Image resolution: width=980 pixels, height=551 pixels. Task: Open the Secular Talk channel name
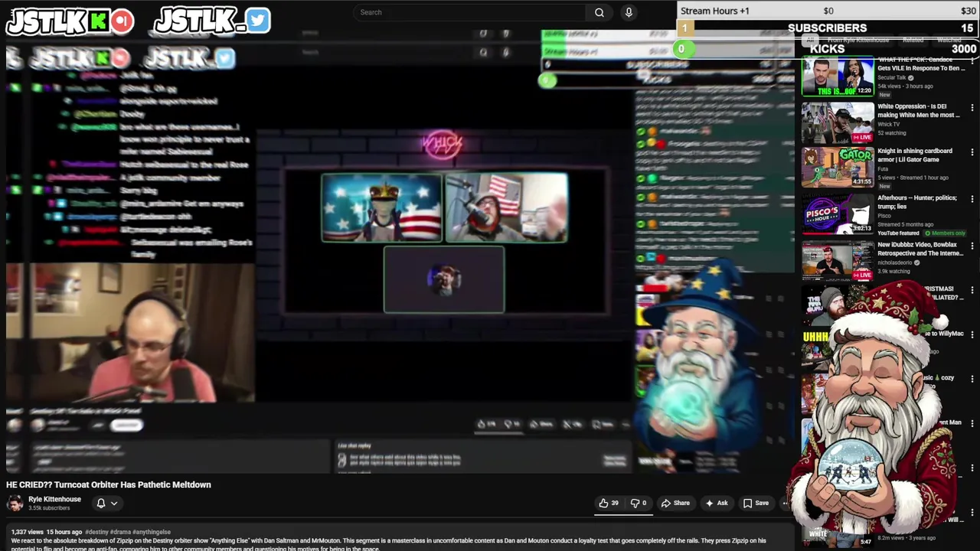coord(892,77)
